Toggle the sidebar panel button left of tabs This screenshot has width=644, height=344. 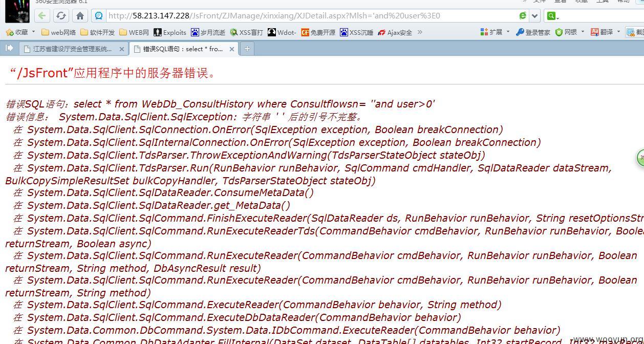(9, 48)
